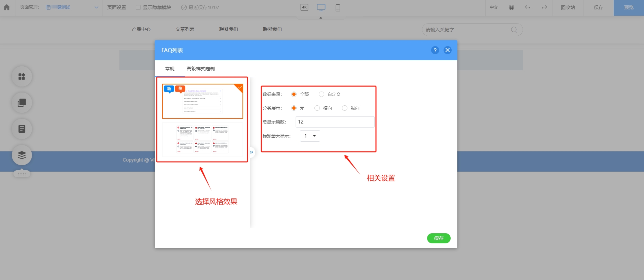The image size is (644, 280).
Task: Collapse the device preview arrow
Action: click(321, 18)
